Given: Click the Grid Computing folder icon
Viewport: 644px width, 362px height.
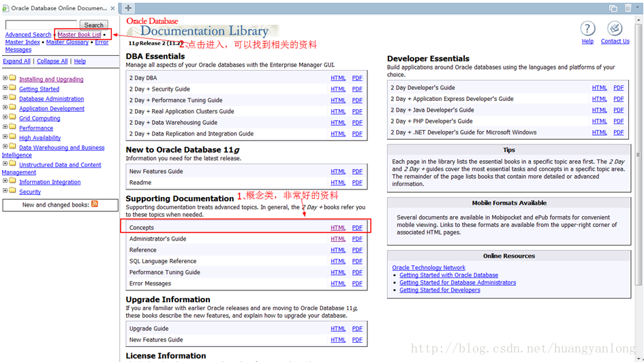Looking at the screenshot, I should pyautogui.click(x=13, y=117).
